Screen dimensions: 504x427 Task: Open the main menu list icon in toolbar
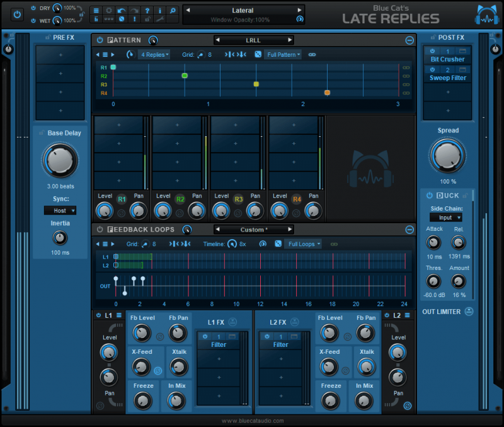coord(95,10)
